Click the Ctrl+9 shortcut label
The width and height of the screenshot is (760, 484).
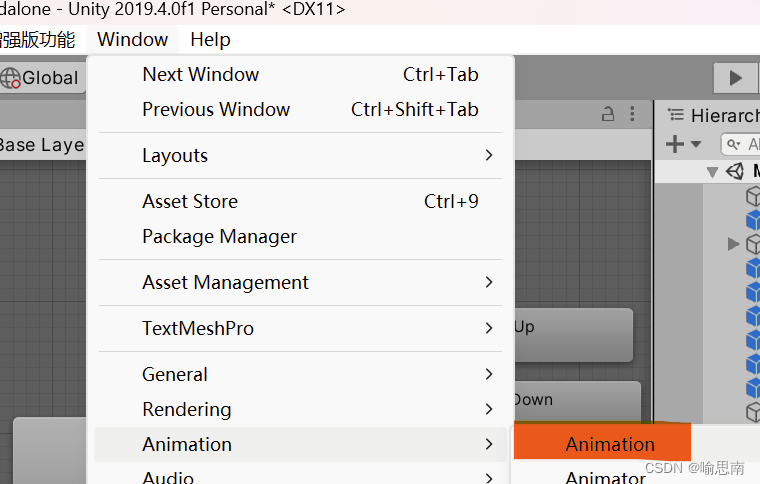pos(451,202)
